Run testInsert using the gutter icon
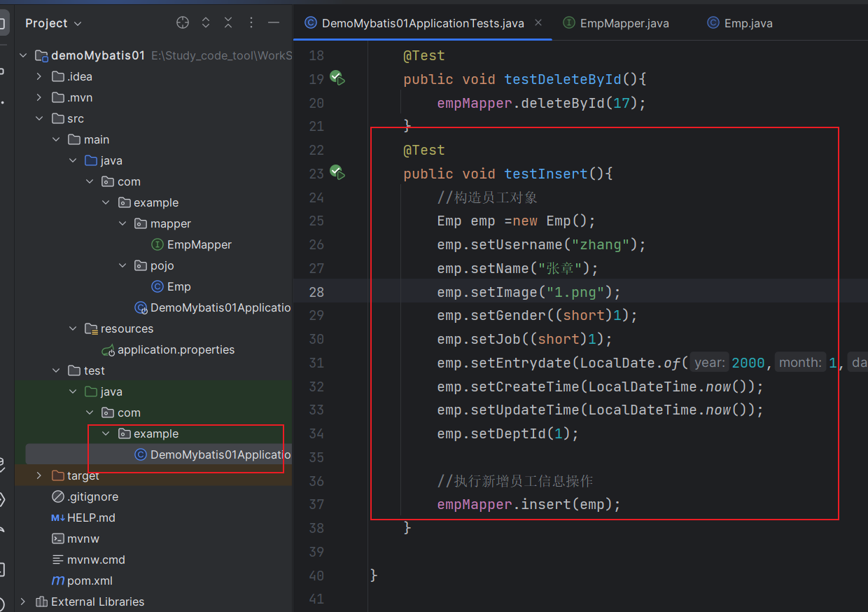Viewport: 868px width, 612px height. tap(337, 173)
